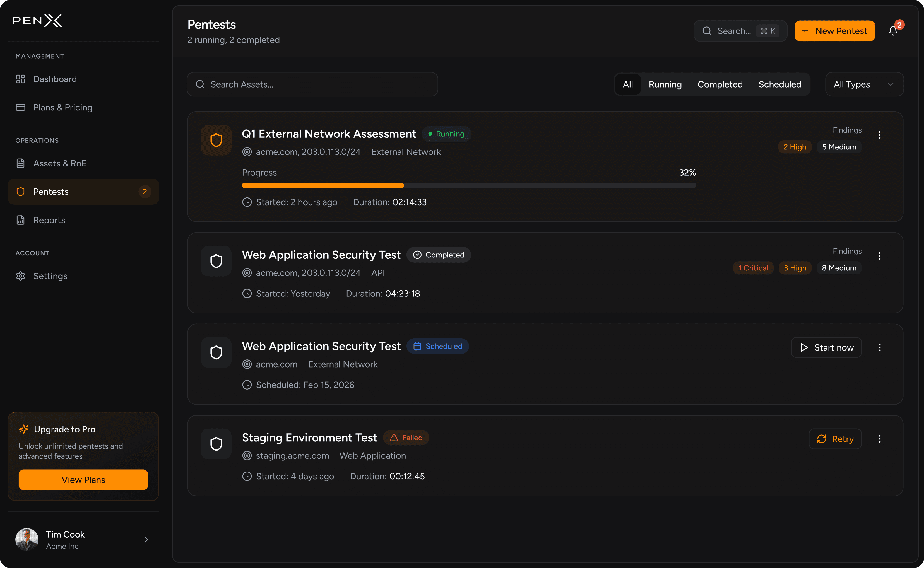Filter pentests by the Running tab
The width and height of the screenshot is (924, 568).
pos(665,84)
